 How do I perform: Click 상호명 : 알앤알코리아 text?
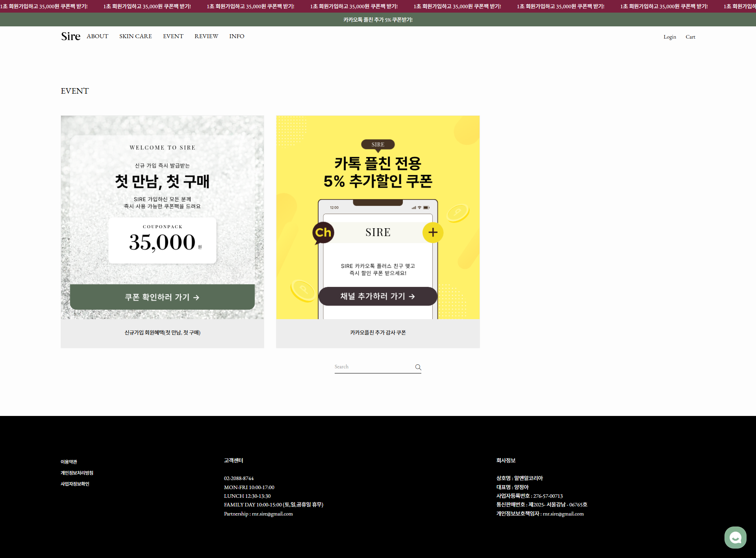519,478
